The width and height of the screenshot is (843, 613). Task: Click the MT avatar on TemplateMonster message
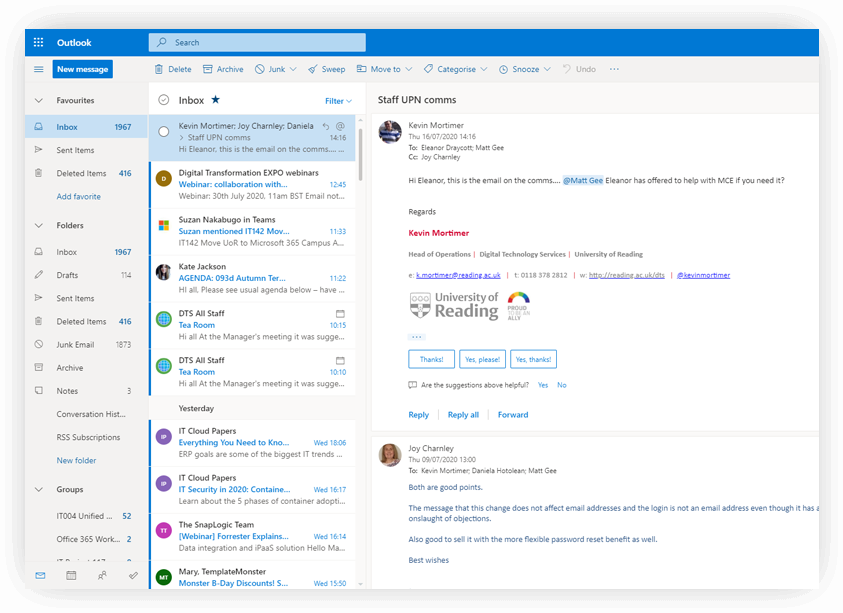pyautogui.click(x=164, y=577)
